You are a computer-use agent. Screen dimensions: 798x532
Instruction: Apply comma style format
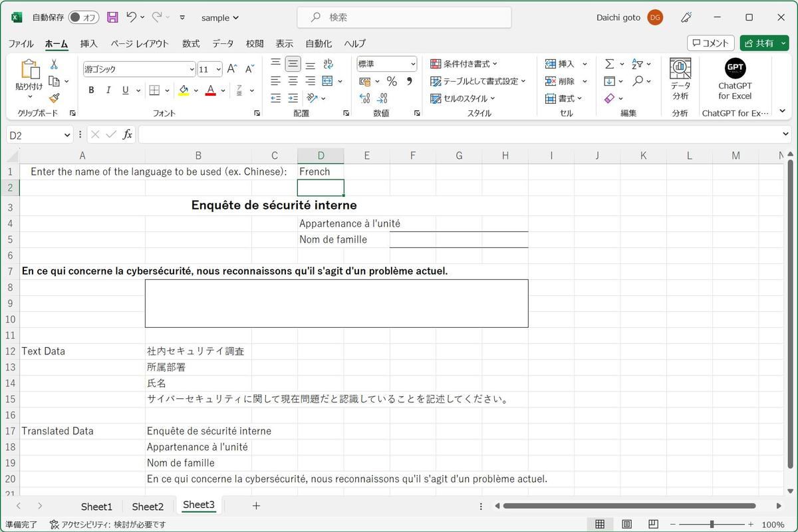pyautogui.click(x=409, y=81)
